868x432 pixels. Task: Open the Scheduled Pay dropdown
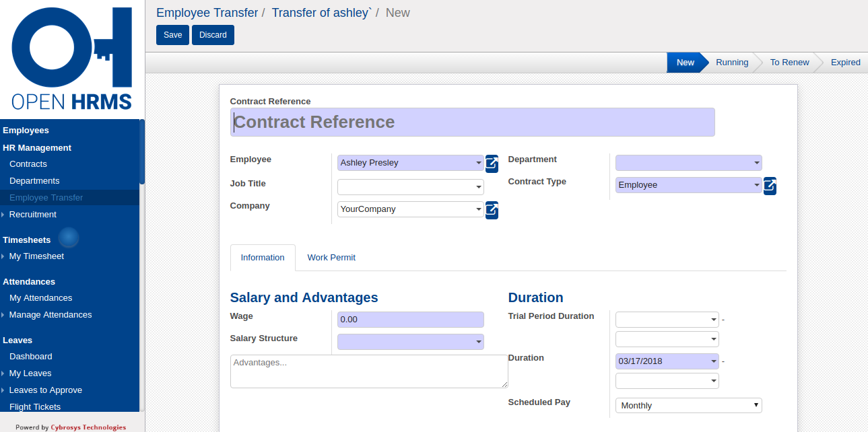tap(688, 406)
